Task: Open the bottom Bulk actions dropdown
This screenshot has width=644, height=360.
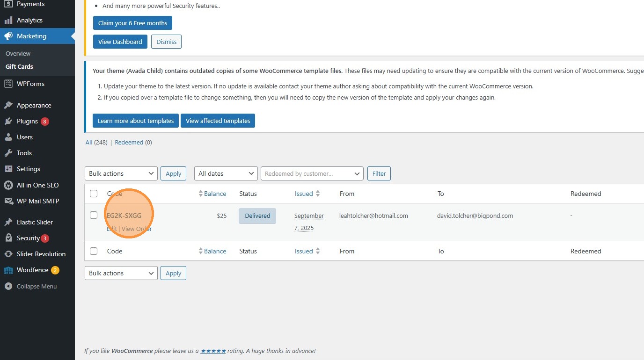Action: (x=121, y=273)
